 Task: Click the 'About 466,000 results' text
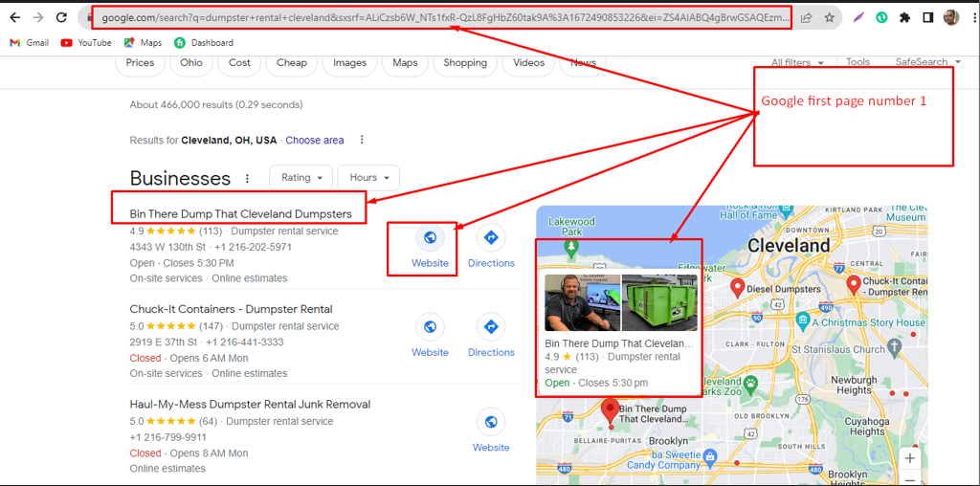pos(216,104)
